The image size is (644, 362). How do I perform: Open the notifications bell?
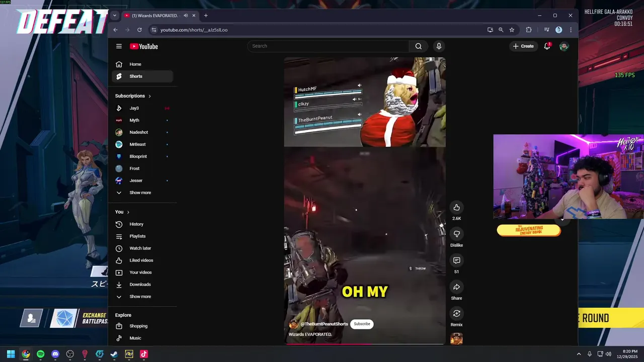[x=547, y=46]
